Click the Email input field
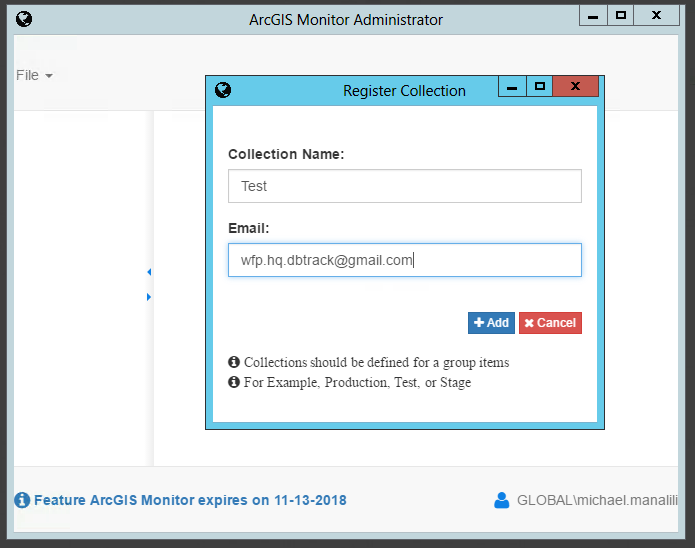 (x=405, y=260)
